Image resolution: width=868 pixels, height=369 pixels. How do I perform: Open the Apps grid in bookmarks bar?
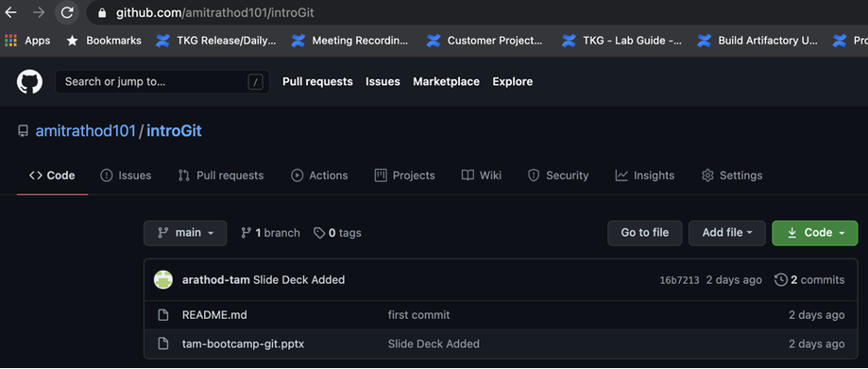[28, 41]
